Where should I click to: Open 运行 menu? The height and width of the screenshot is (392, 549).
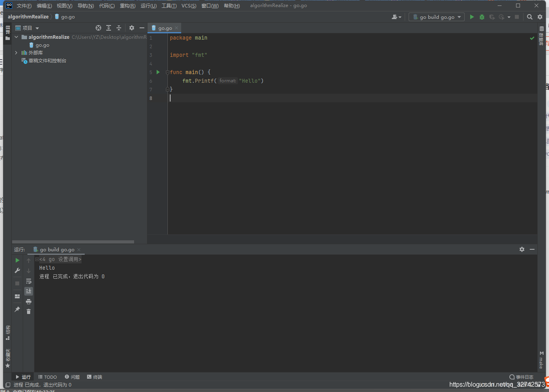pos(149,5)
